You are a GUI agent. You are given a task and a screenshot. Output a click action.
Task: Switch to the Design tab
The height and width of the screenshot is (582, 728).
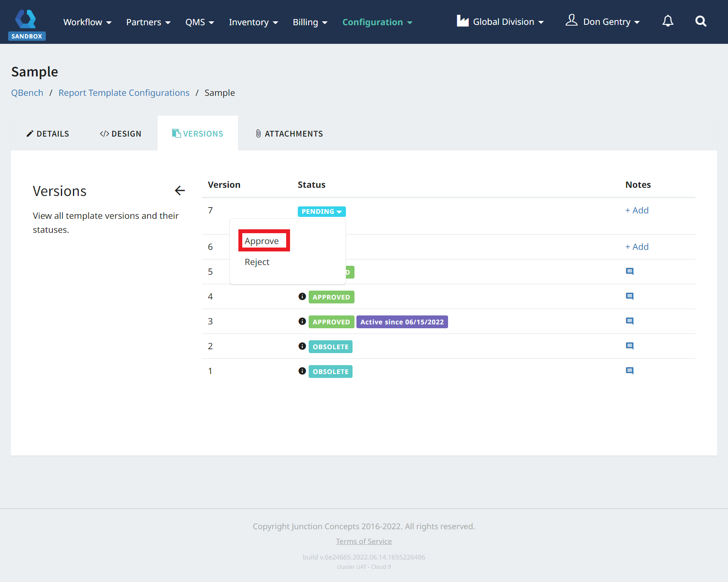point(121,133)
